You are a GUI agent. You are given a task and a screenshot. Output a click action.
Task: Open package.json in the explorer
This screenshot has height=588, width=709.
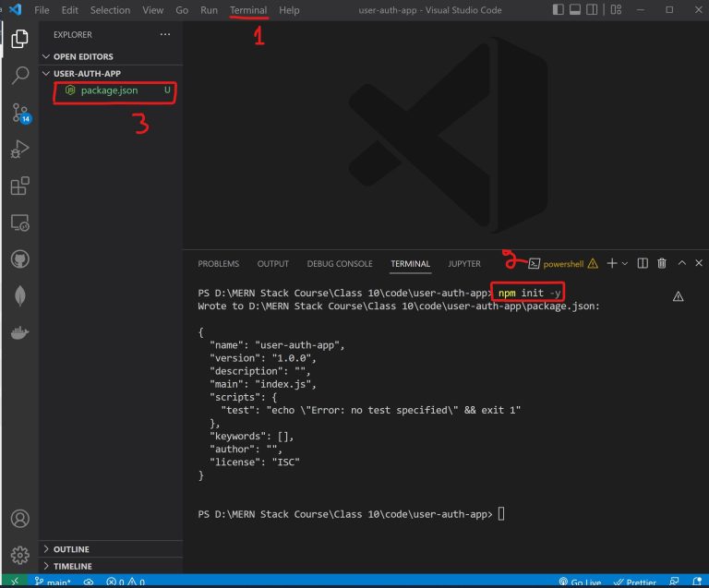tap(109, 90)
